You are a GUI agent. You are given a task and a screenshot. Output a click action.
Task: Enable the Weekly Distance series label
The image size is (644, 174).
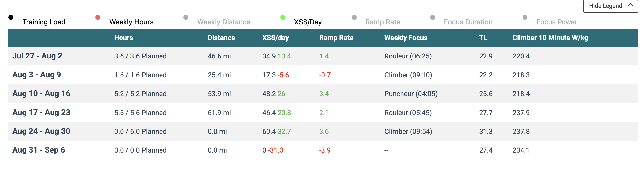(x=224, y=22)
